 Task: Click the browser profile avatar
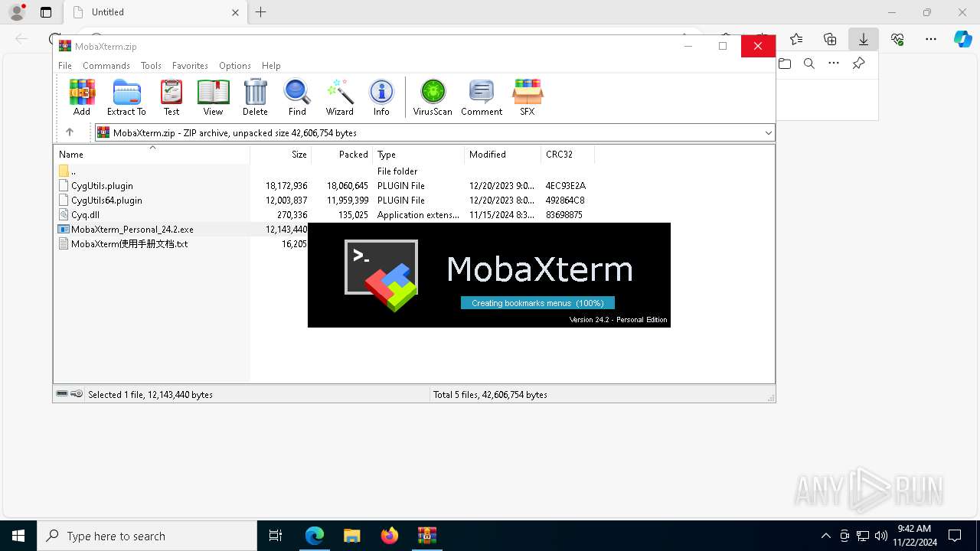click(x=16, y=12)
